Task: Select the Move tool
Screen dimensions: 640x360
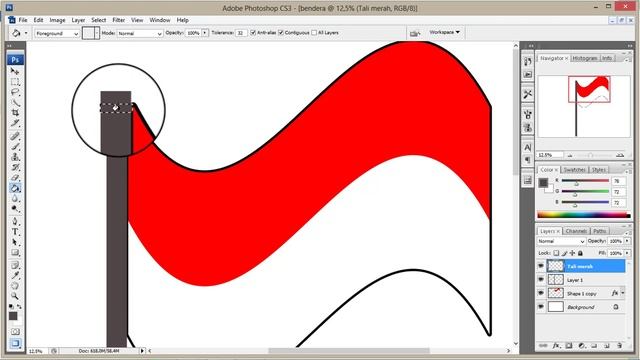Action: pos(15,71)
